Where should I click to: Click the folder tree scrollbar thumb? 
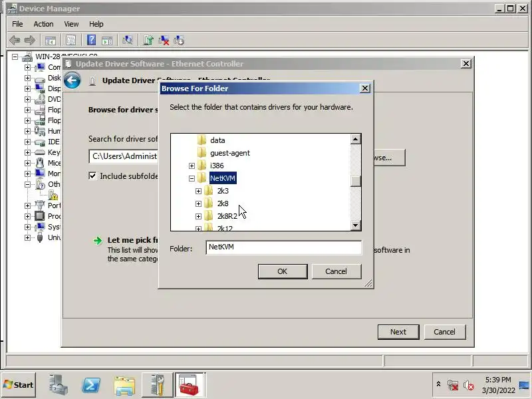tap(356, 180)
